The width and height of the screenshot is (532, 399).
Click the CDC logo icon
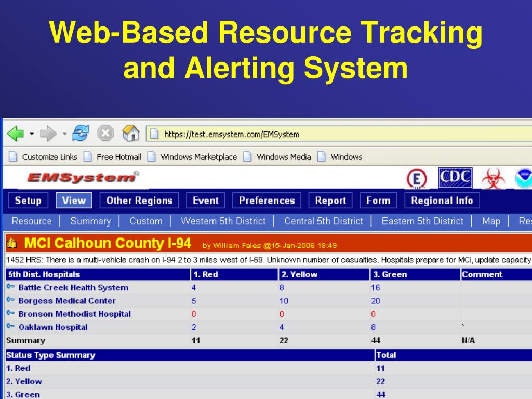456,178
